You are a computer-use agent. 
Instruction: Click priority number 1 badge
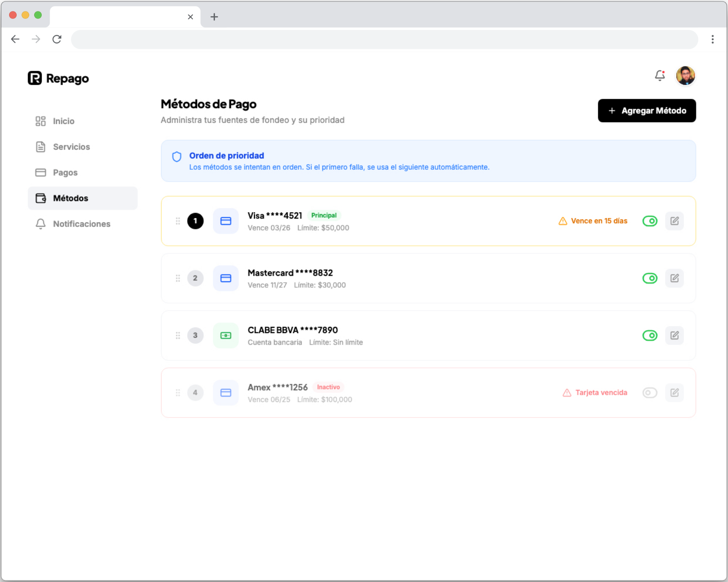[195, 221]
